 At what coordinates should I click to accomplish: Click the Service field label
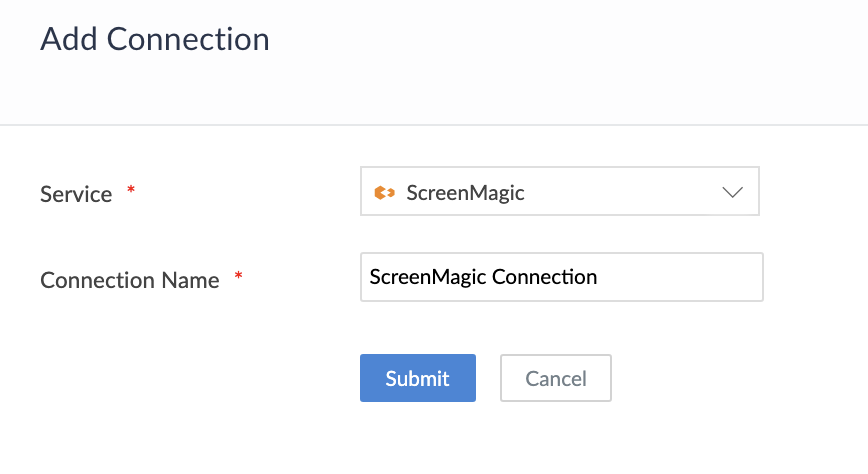coord(76,194)
